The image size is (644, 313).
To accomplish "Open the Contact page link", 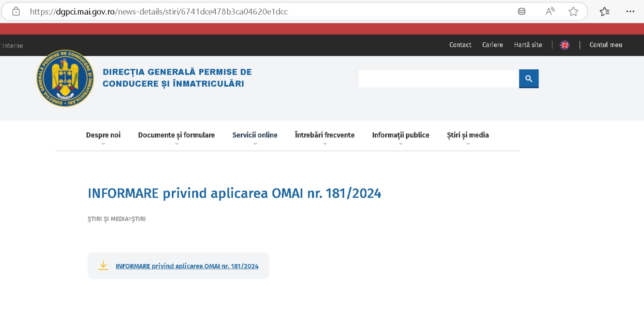I will pyautogui.click(x=460, y=45).
